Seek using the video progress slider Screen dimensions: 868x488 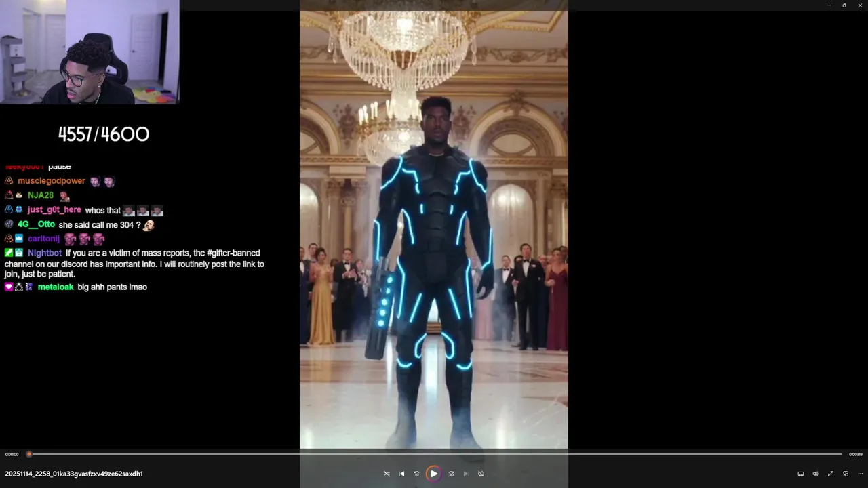click(x=434, y=454)
